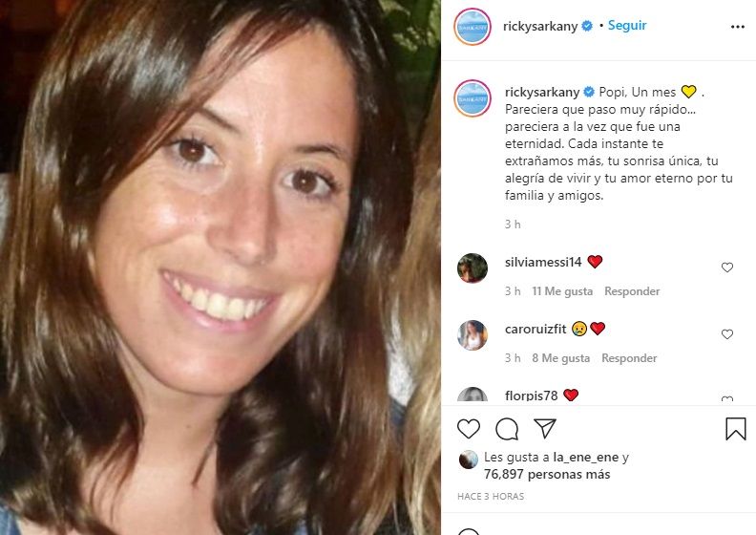Image resolution: width=756 pixels, height=535 pixels.
Task: Open rickysarkany profile picture in header
Action: [472, 27]
